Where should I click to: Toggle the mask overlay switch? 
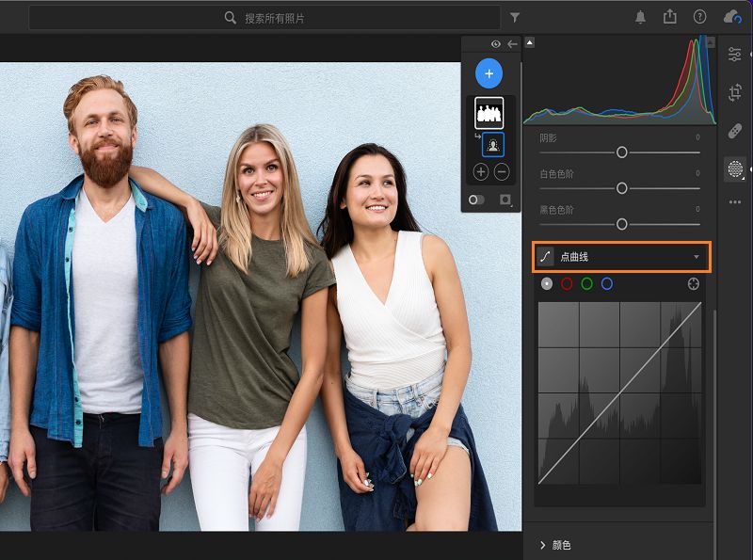click(x=476, y=200)
